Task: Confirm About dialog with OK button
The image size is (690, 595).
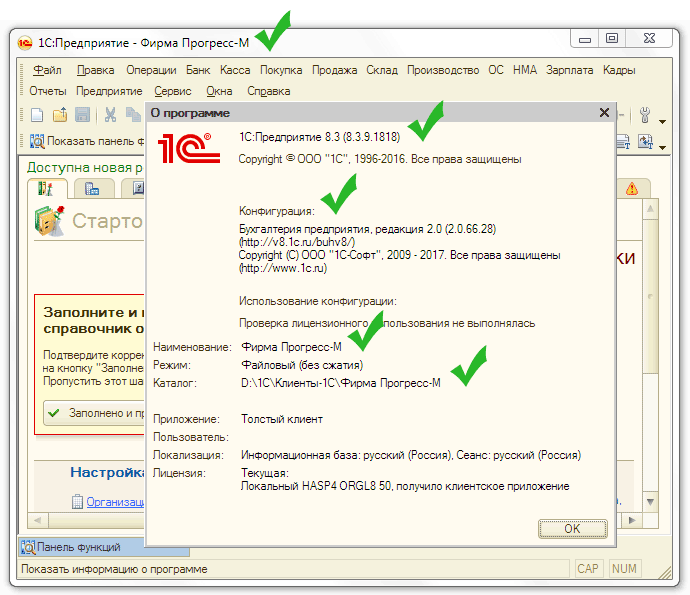Action: tap(573, 529)
